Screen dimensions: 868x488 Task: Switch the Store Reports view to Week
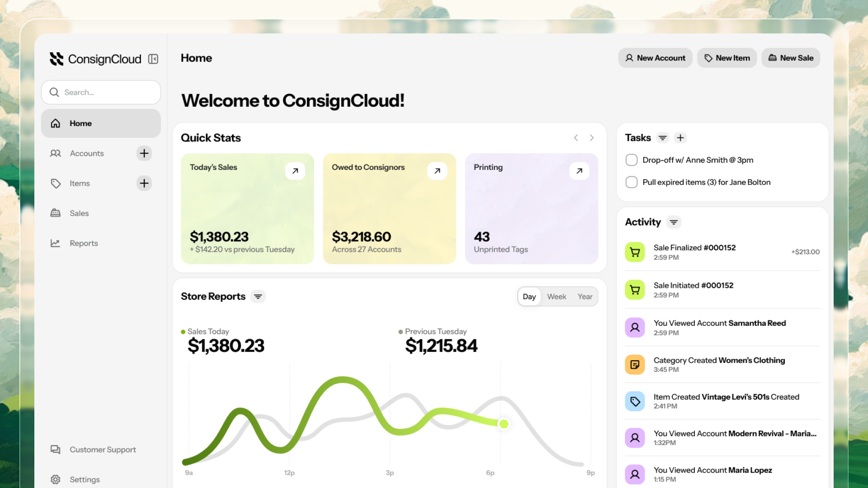pyautogui.click(x=557, y=296)
